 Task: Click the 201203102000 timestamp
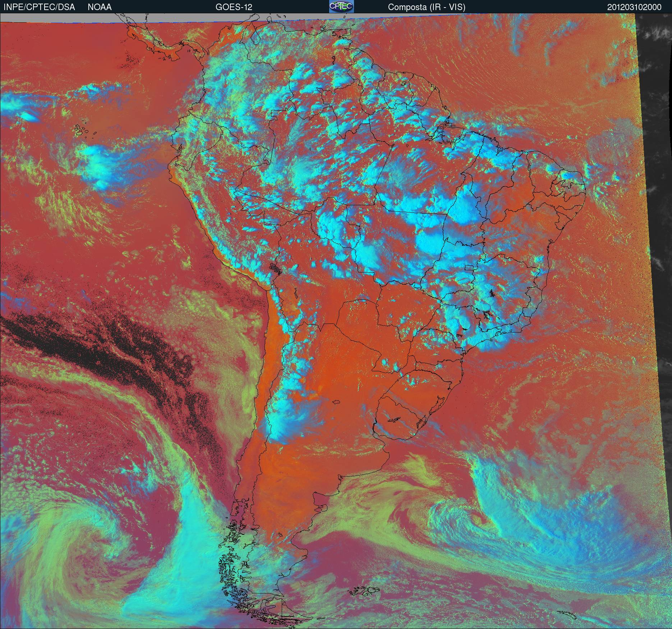coord(634,7)
